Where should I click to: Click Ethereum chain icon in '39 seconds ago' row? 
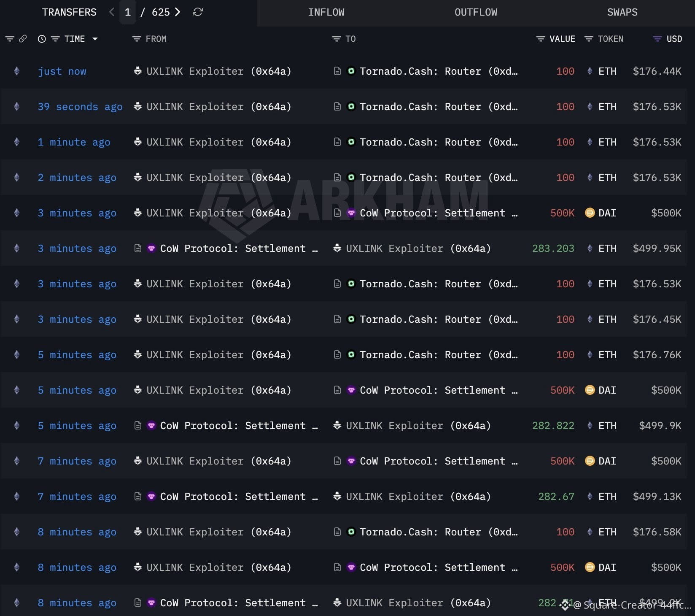[17, 106]
